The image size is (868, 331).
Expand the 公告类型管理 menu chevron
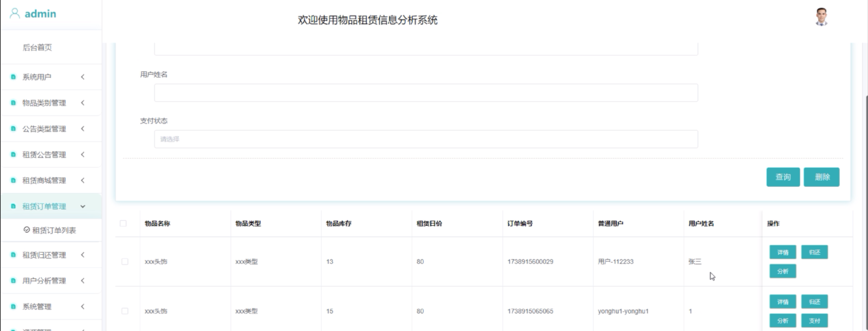(83, 129)
